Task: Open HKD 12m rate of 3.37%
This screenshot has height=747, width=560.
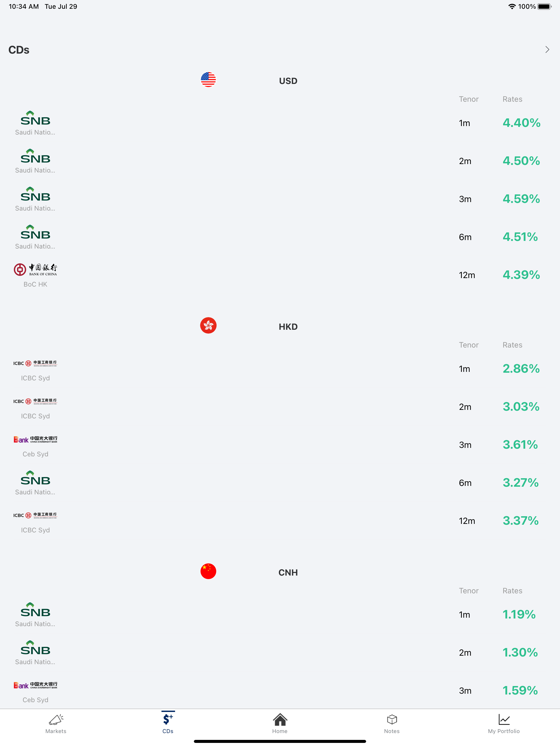Action: (520, 521)
